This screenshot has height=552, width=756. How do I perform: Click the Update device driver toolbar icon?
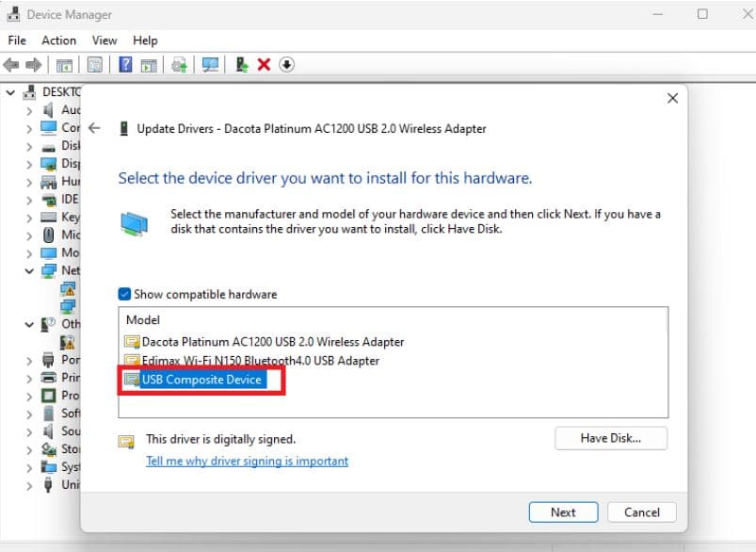point(179,64)
